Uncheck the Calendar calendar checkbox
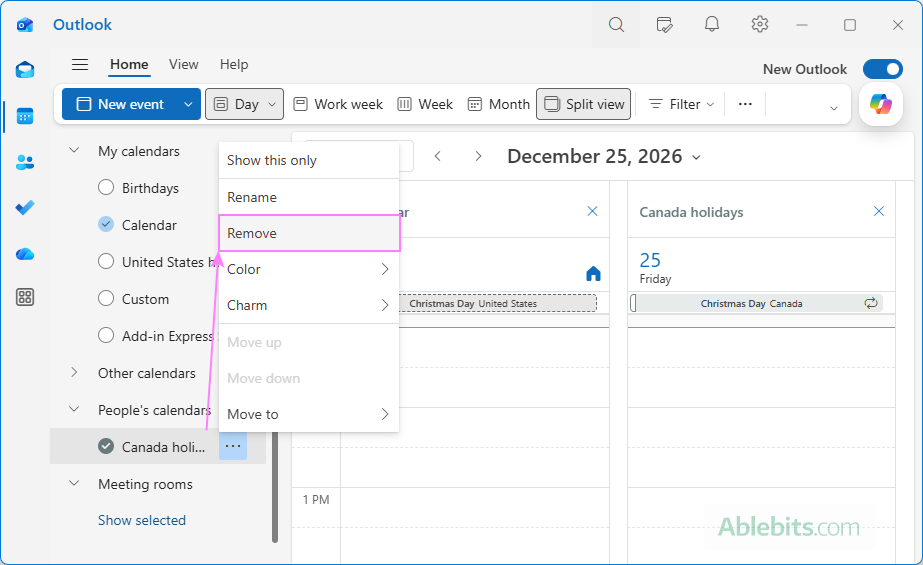 [x=106, y=224]
